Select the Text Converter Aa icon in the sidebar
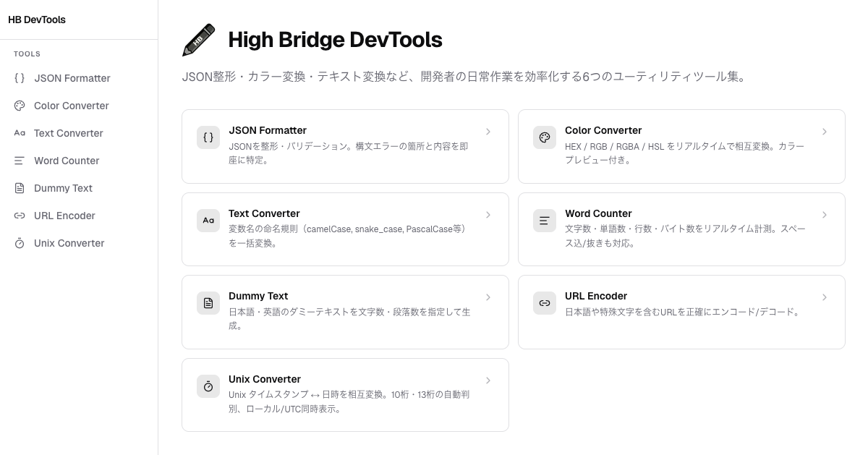Screen dimensions: 868x455 point(20,133)
